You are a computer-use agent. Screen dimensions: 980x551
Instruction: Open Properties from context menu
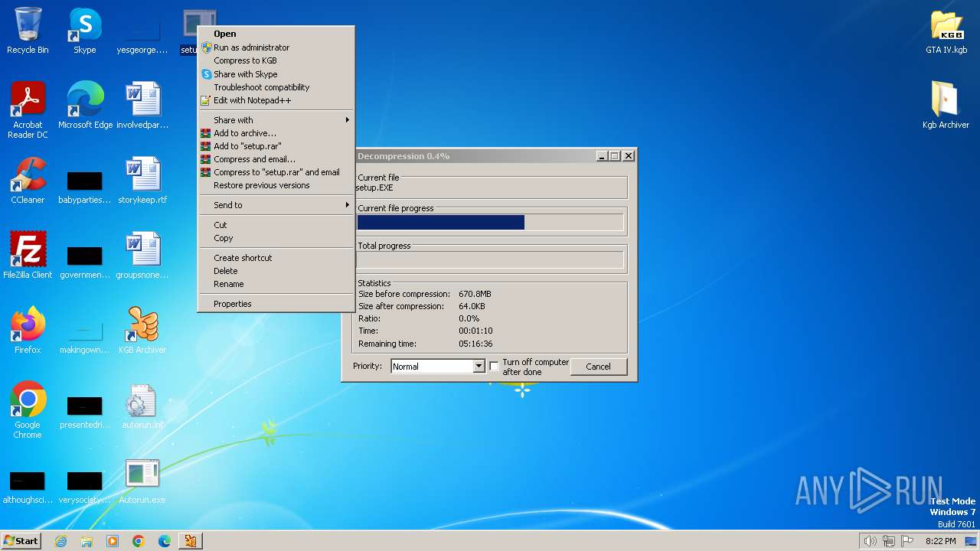[x=276, y=304]
